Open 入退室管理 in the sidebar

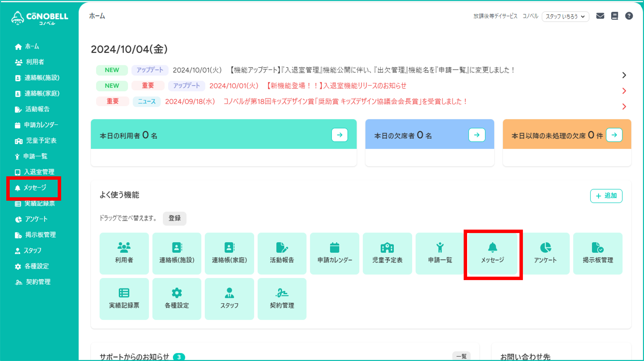point(34,172)
